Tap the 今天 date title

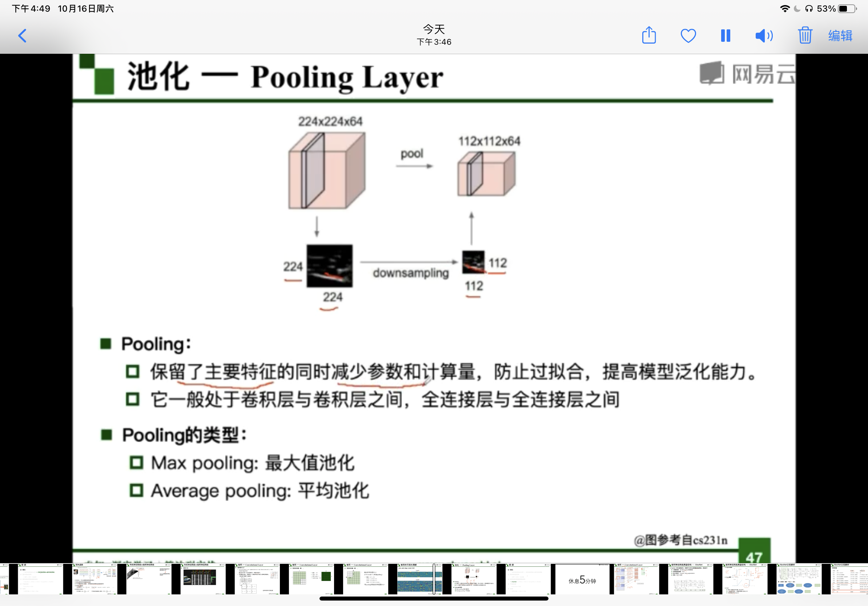(x=434, y=29)
